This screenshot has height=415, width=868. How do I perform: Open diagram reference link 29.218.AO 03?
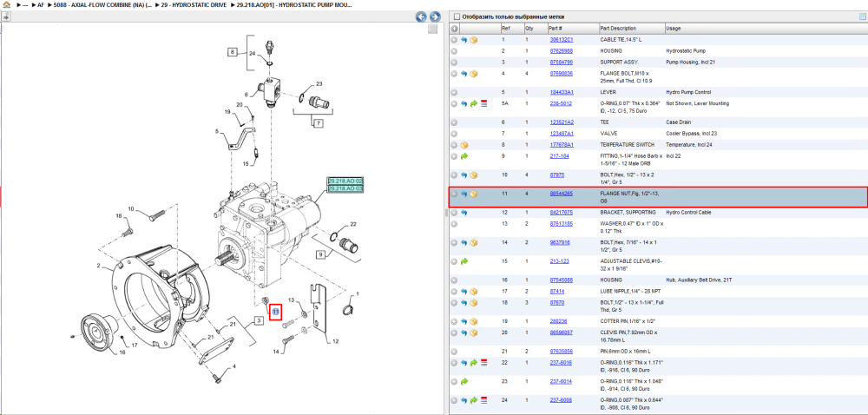[345, 188]
